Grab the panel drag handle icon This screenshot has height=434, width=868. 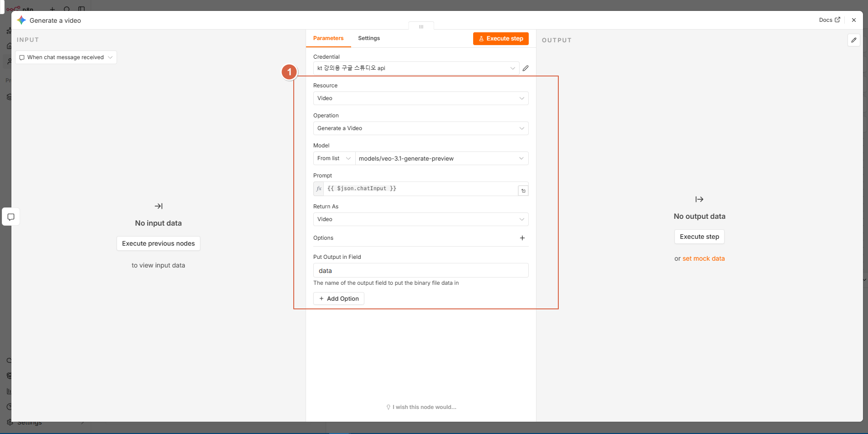click(421, 26)
